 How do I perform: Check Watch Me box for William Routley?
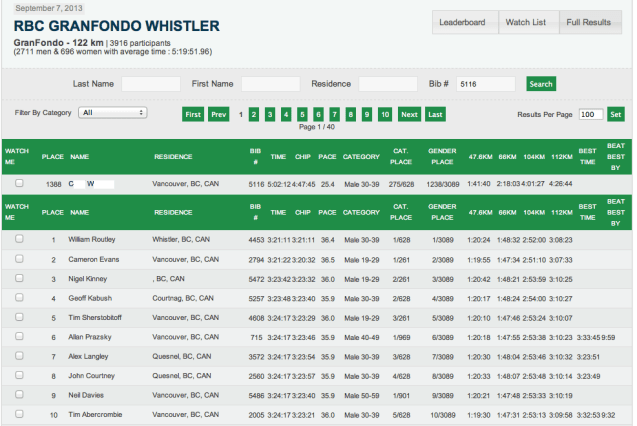pos(18,239)
